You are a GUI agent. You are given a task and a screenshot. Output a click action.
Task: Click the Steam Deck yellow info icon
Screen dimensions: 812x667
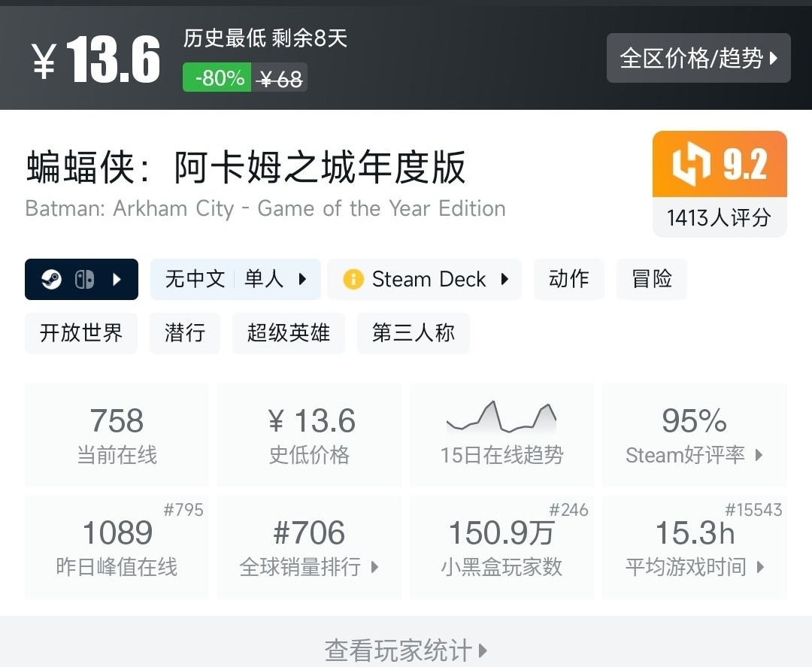pyautogui.click(x=353, y=279)
